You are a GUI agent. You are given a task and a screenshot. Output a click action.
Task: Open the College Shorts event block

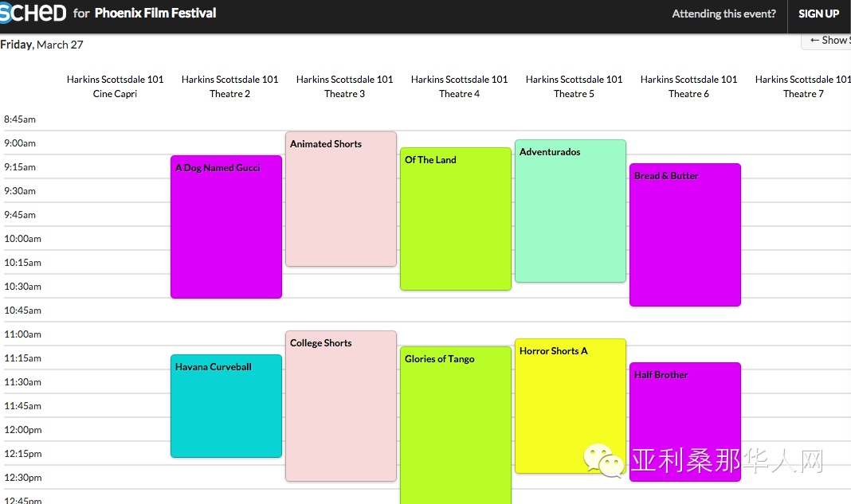341,406
